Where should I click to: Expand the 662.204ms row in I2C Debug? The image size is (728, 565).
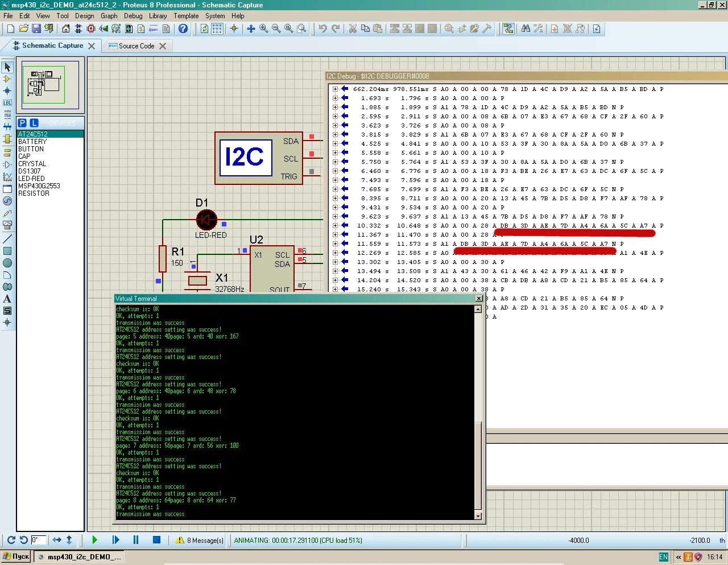tap(335, 89)
